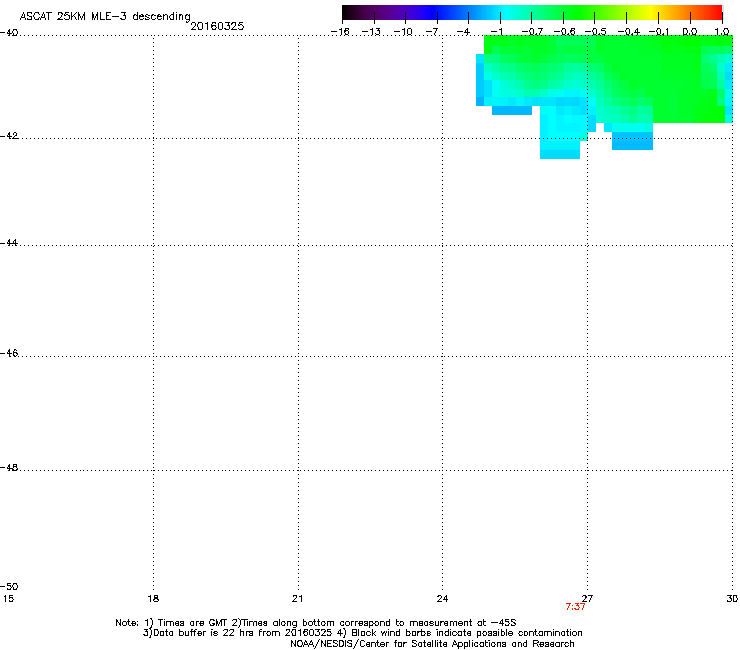Click the latitude label -48
Screen dimensions: 740x650
9,467
